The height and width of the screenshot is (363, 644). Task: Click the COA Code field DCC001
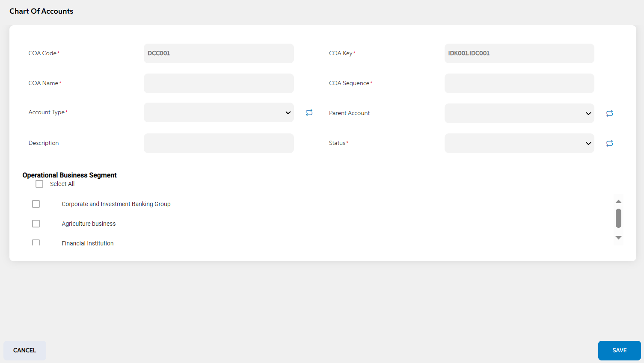[x=219, y=53]
